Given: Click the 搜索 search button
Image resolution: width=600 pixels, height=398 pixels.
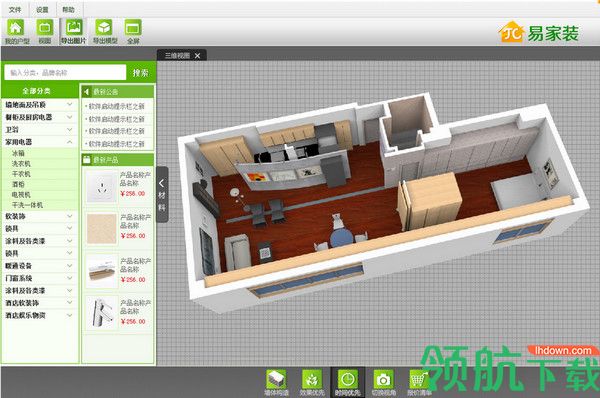Looking at the screenshot, I should point(140,73).
